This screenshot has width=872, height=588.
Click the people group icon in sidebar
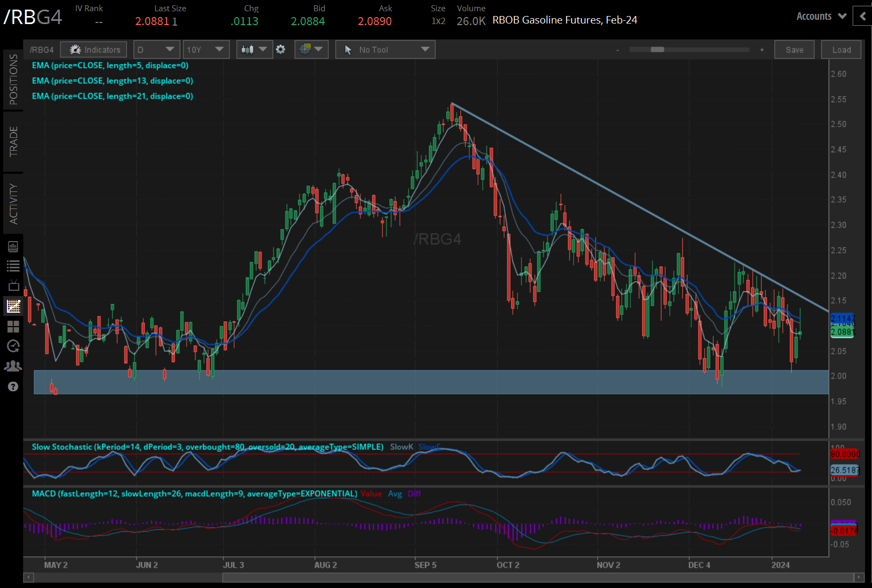pos(13,366)
